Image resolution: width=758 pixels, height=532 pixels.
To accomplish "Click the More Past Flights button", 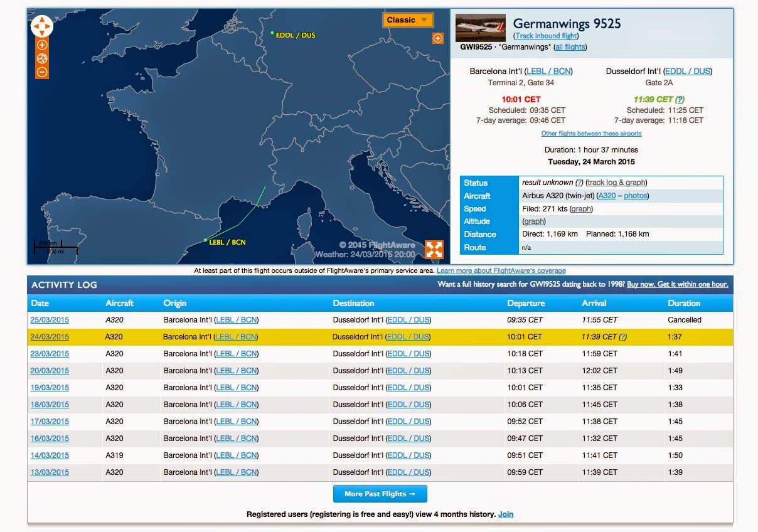I will coord(380,494).
